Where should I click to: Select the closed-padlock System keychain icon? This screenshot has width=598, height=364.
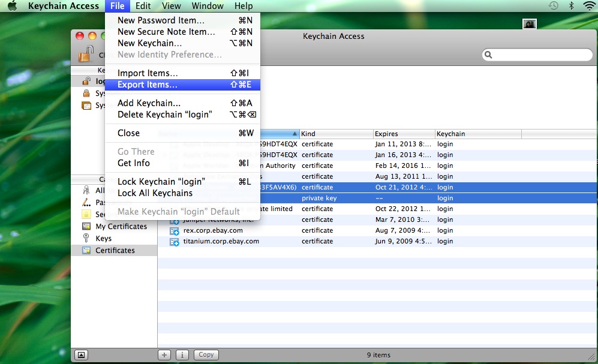pos(86,93)
